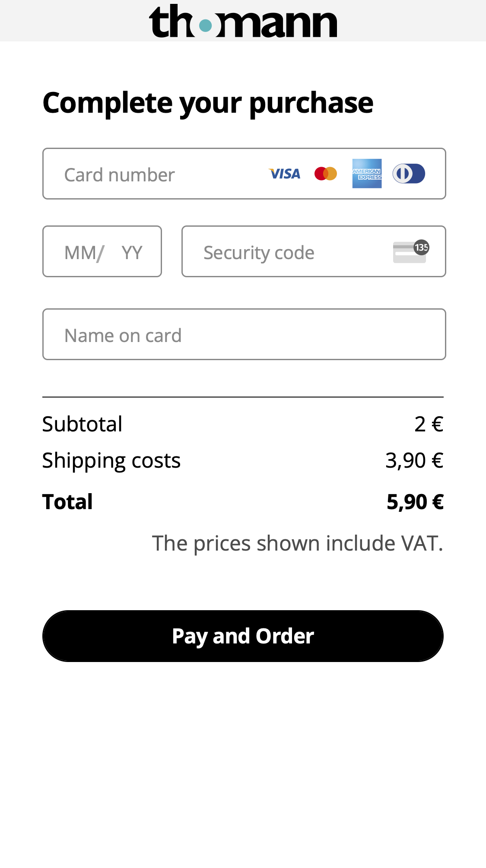Click the Complete your purchase heading
The image size is (486, 868).
[x=208, y=103]
